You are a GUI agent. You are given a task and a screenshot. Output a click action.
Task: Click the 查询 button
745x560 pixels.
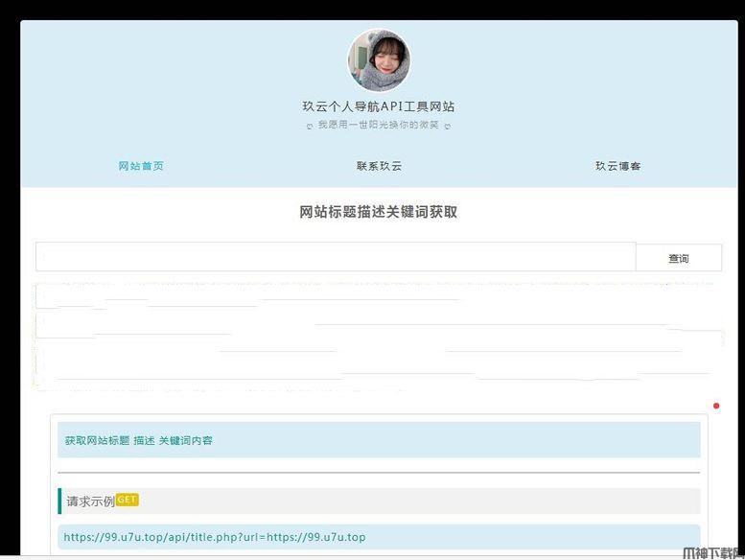(679, 258)
